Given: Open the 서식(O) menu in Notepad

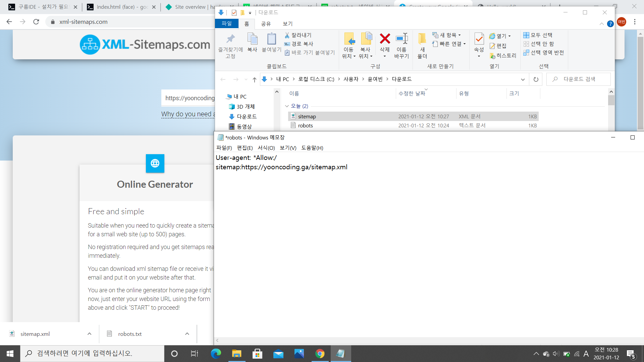Looking at the screenshot, I should pyautogui.click(x=266, y=148).
